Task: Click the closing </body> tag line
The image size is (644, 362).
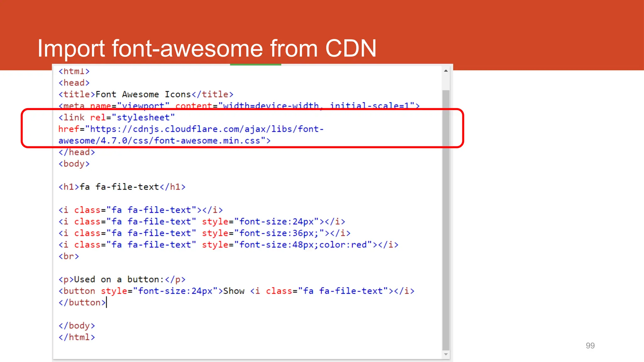Action: [x=77, y=326]
